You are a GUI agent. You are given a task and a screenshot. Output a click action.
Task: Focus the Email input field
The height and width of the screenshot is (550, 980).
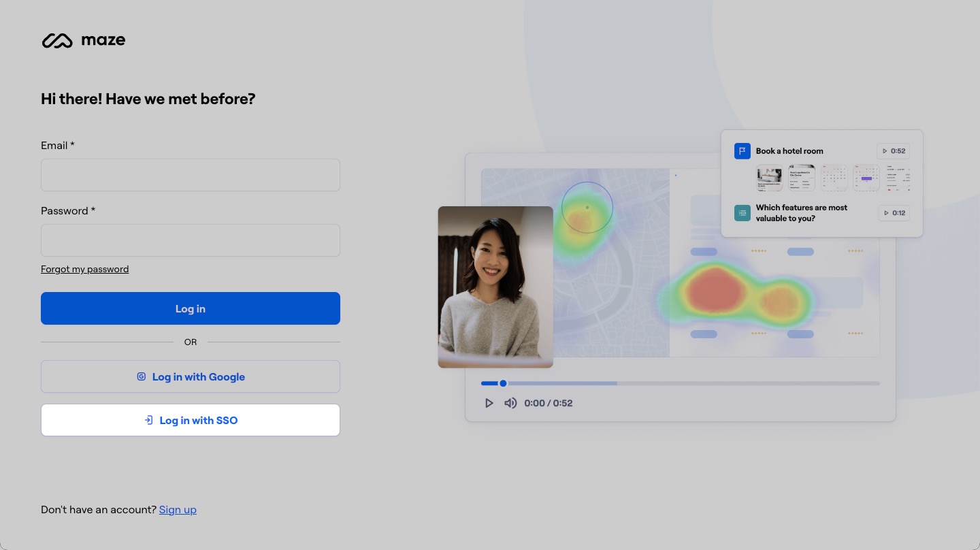click(x=191, y=175)
